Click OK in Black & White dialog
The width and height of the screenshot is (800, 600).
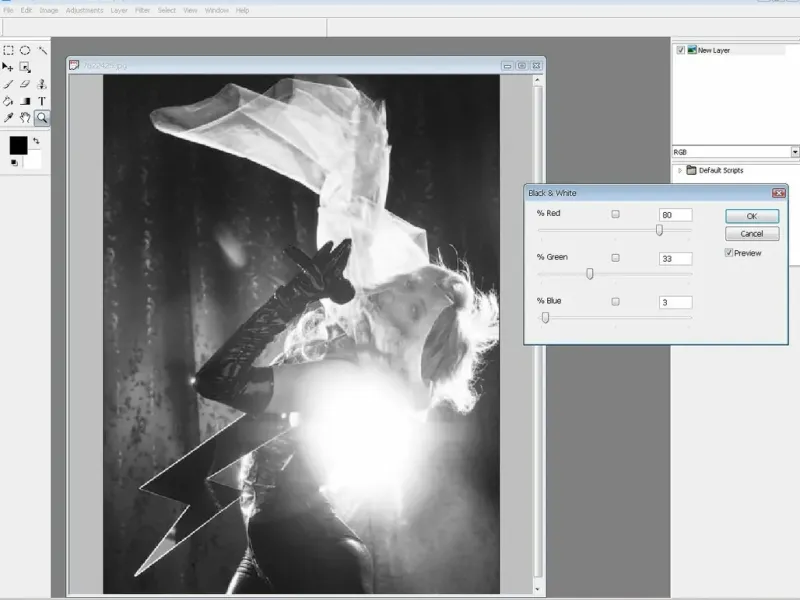point(752,216)
